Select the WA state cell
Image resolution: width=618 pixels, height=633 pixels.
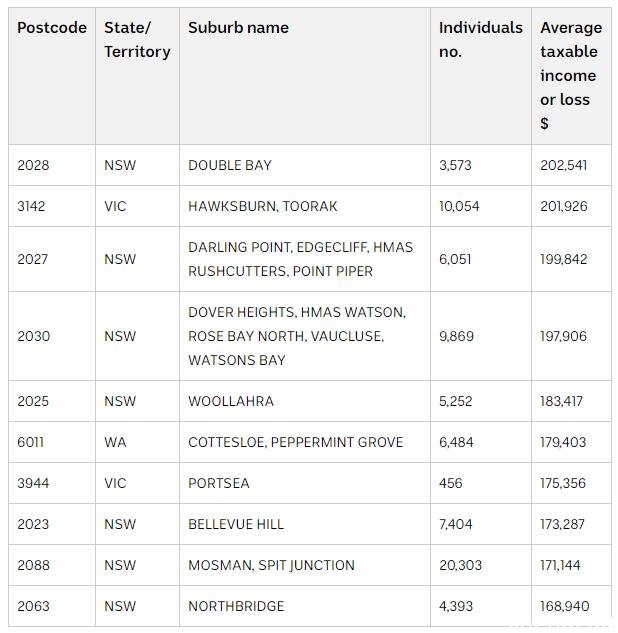pyautogui.click(x=137, y=442)
